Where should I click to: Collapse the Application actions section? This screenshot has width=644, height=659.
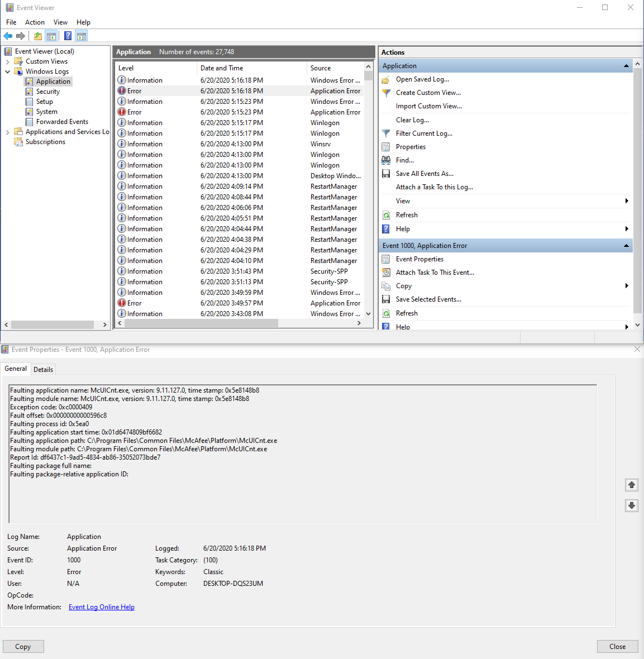[x=626, y=66]
